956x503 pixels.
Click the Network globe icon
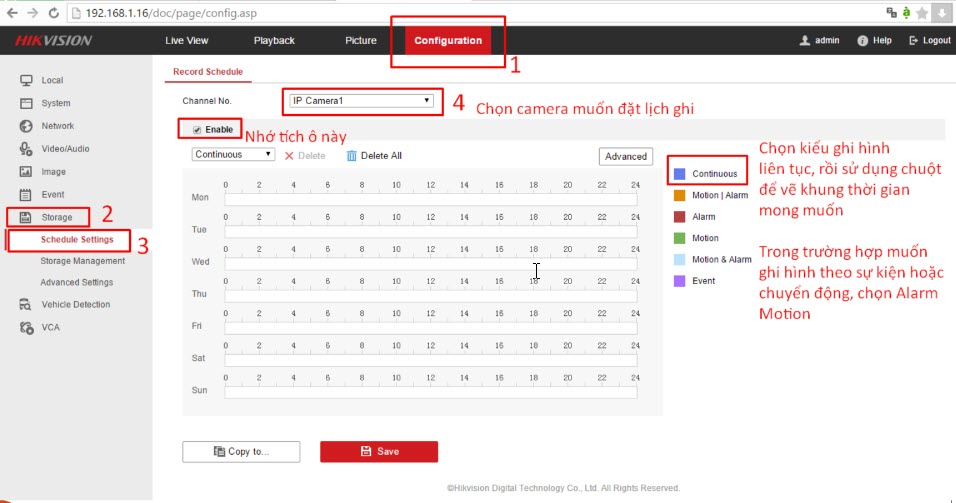pyautogui.click(x=27, y=126)
